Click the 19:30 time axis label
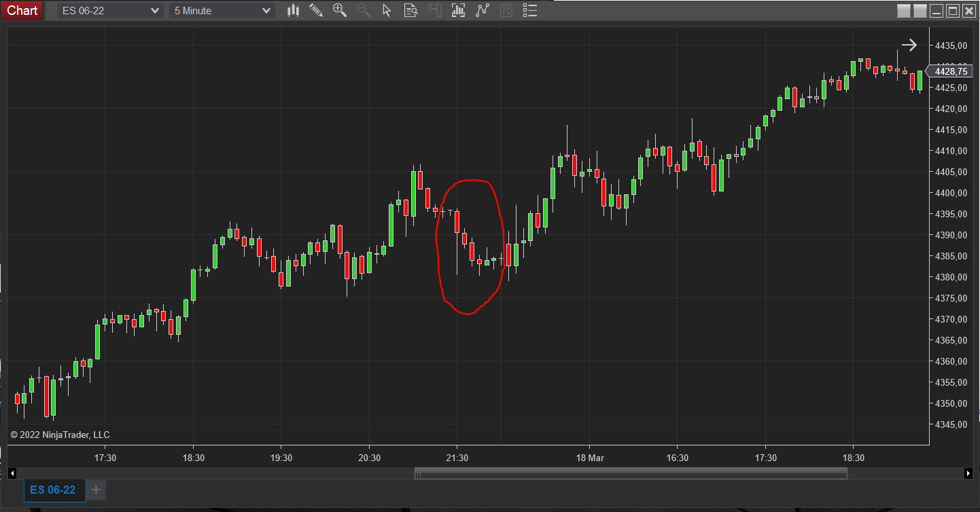The image size is (980, 512). point(281,458)
